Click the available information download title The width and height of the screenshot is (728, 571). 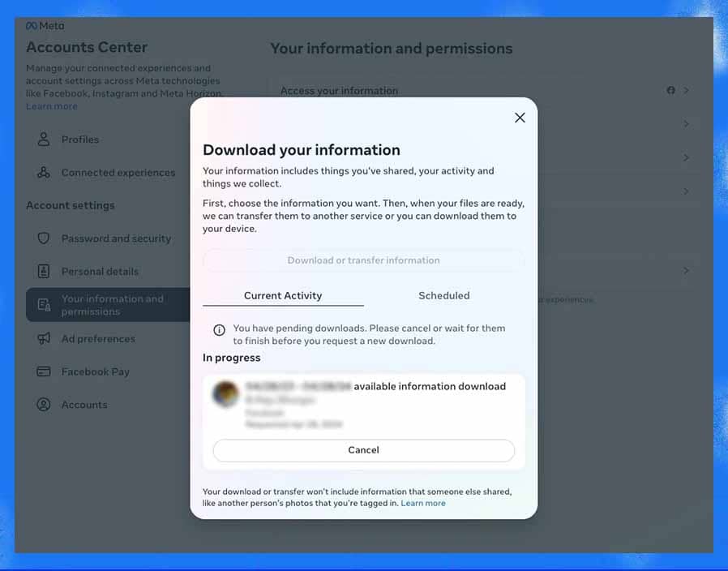[430, 387]
